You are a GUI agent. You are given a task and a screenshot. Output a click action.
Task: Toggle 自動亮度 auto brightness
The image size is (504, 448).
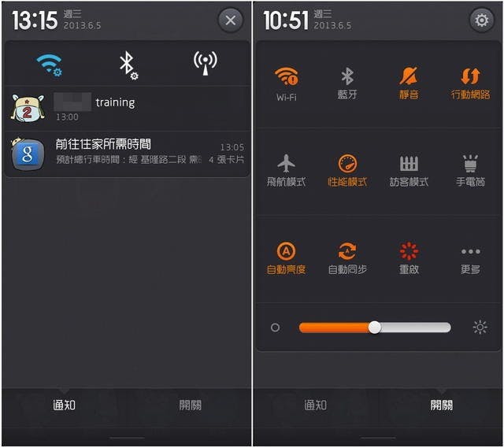point(286,258)
